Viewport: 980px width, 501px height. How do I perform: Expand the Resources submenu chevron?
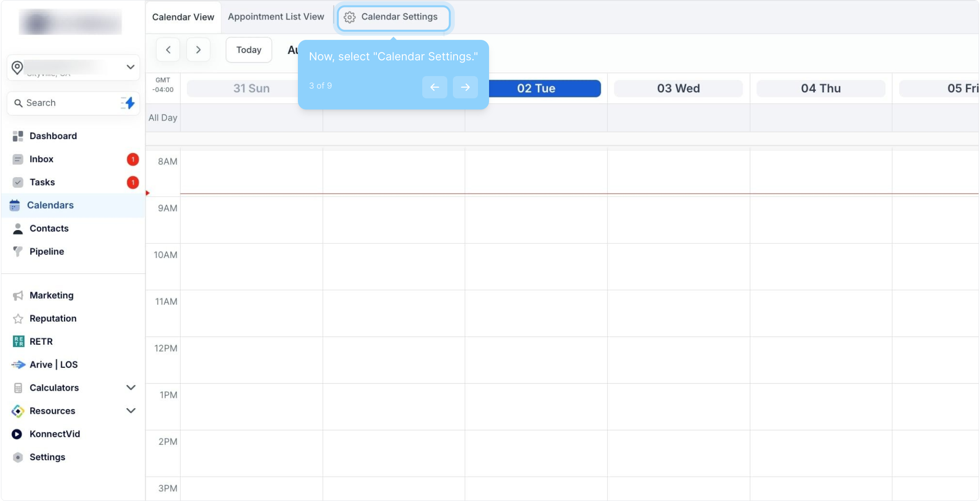[131, 411]
